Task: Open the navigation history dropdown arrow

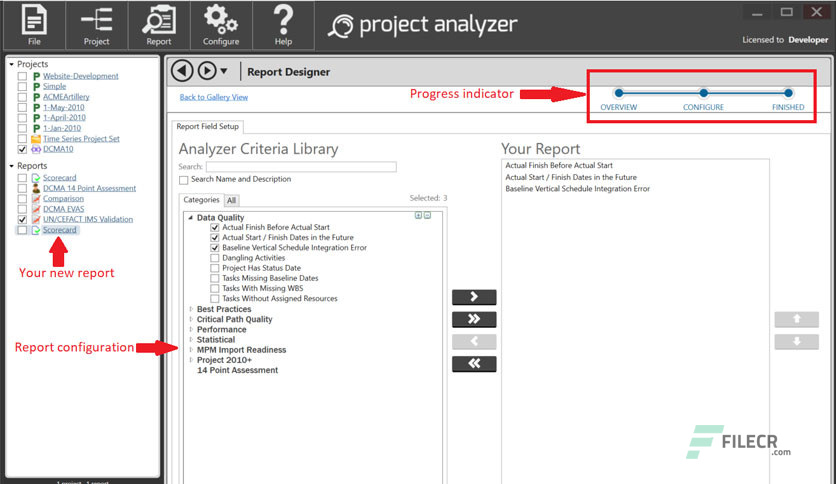Action: tap(224, 71)
